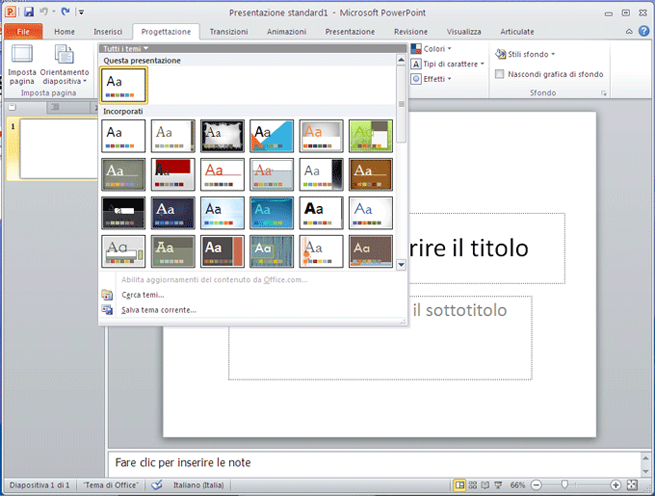The height and width of the screenshot is (496, 655).
Task: Click Cerca temi... option
Action: (x=142, y=295)
